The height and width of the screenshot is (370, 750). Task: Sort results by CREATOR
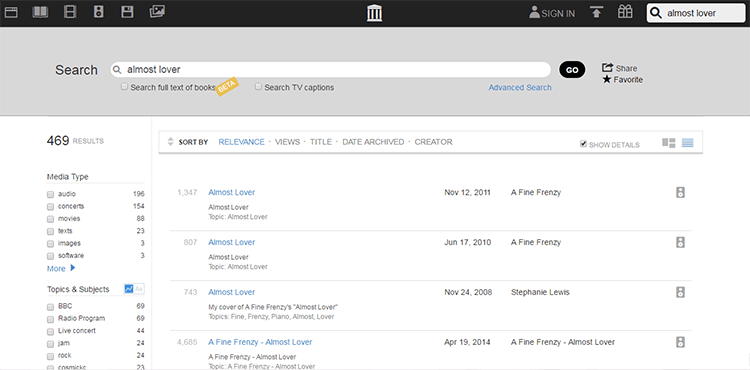point(433,142)
